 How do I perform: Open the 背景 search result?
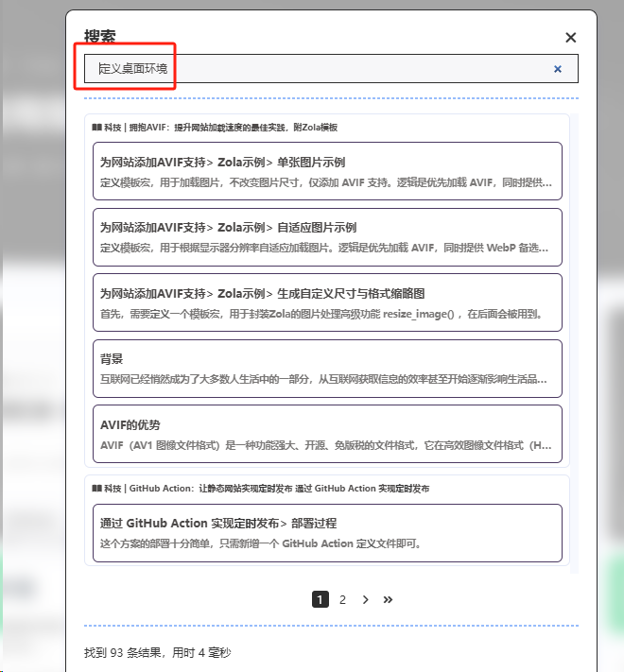pyautogui.click(x=327, y=368)
